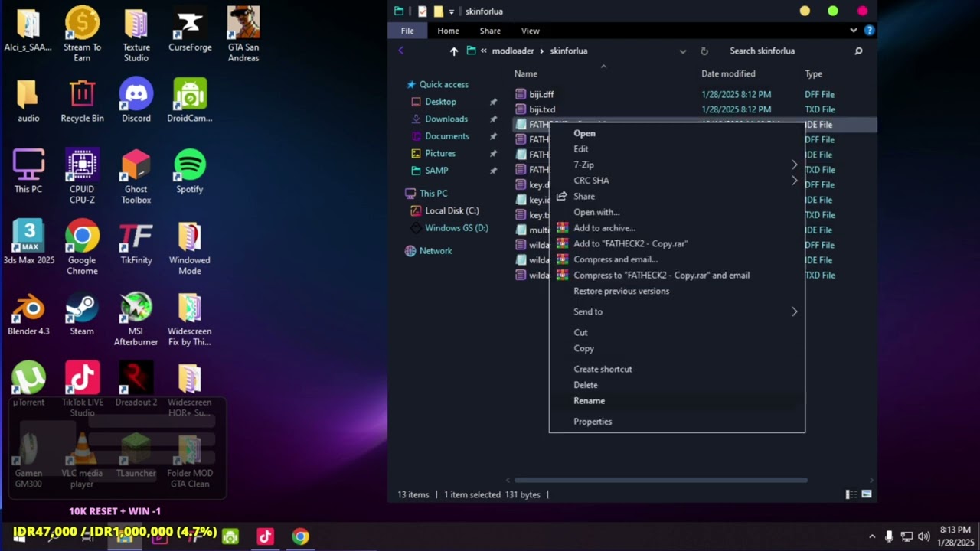The image size is (980, 551).
Task: Choose Add to archive... option
Action: [x=677, y=228]
